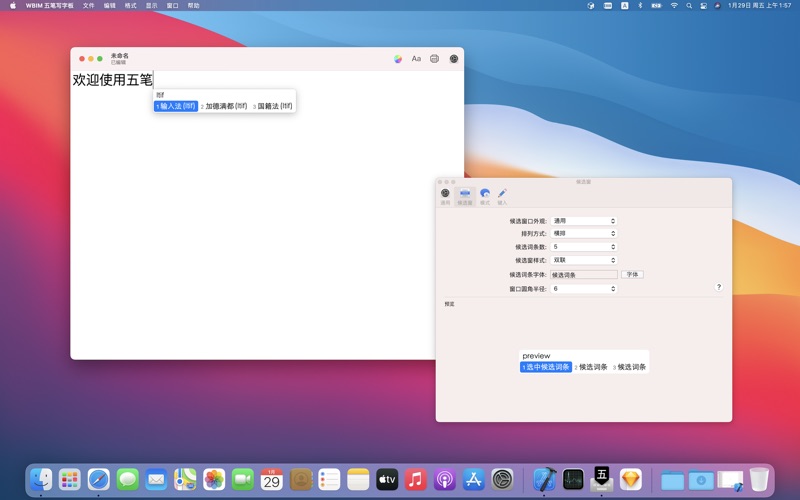Switch to the 候选窗 candidate window tab
This screenshot has width=800, height=500.
click(465, 196)
